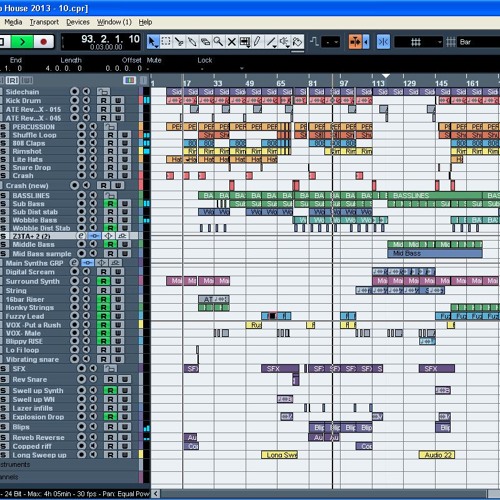Click the ruler locator marker near bar 113
The image size is (500, 500).
[386, 76]
